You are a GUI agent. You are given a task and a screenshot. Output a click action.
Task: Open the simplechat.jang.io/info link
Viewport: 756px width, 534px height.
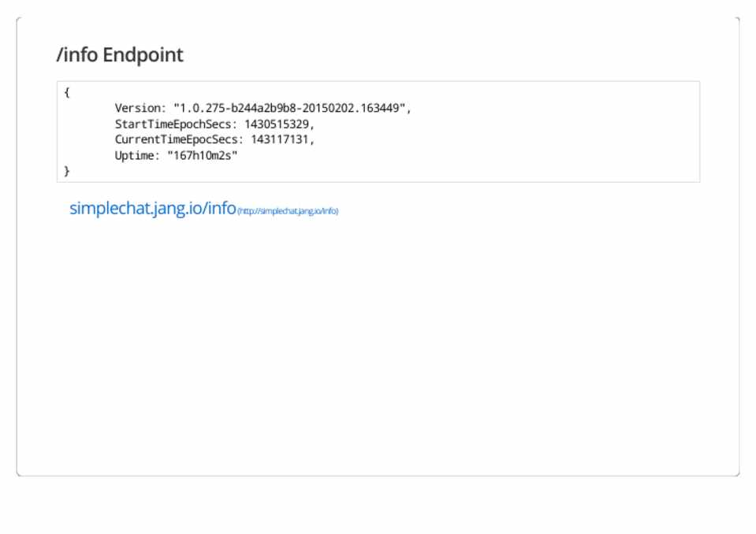point(153,209)
